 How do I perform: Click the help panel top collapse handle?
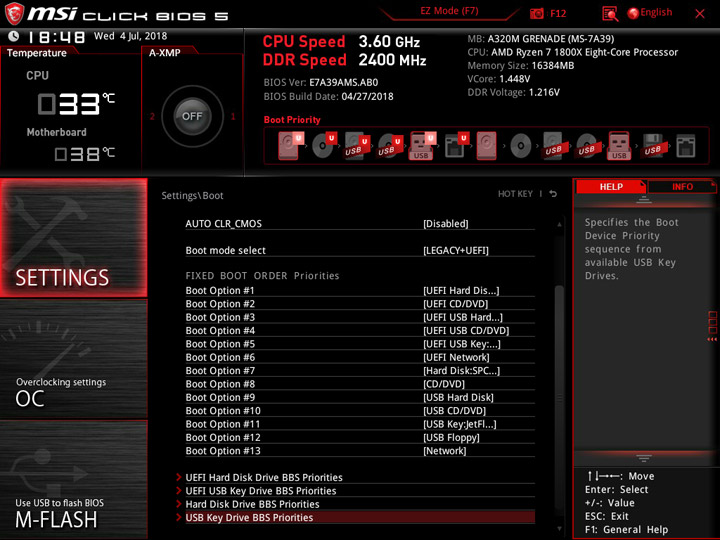pyautogui.click(x=644, y=199)
